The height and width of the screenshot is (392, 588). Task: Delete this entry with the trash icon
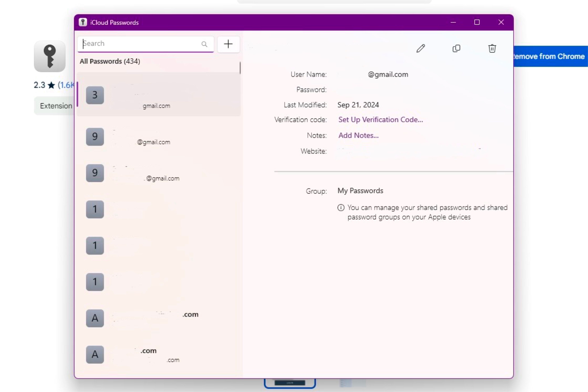click(492, 48)
